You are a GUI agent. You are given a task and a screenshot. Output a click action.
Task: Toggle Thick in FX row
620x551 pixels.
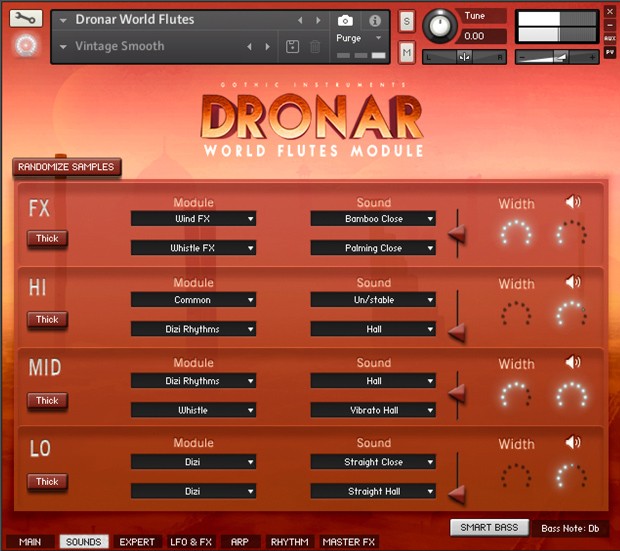pyautogui.click(x=47, y=239)
